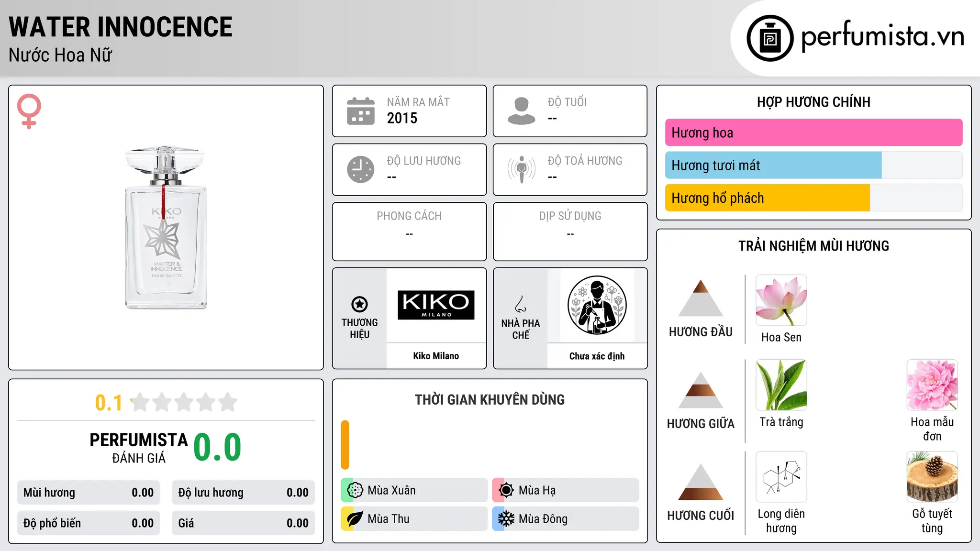Click the Hoa mẫu đơn peony image

click(932, 385)
